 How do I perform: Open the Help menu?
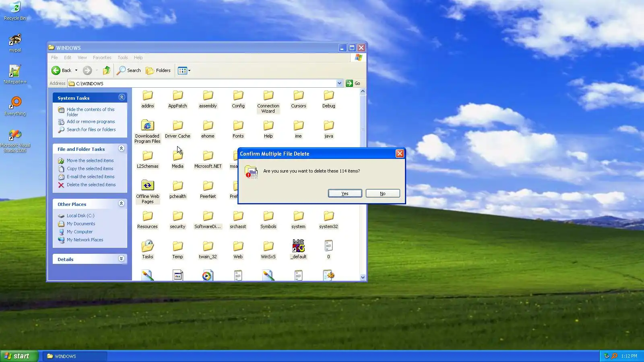(138, 58)
